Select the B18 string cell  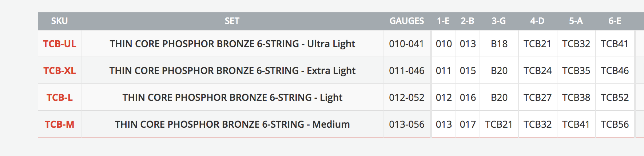tap(499, 44)
